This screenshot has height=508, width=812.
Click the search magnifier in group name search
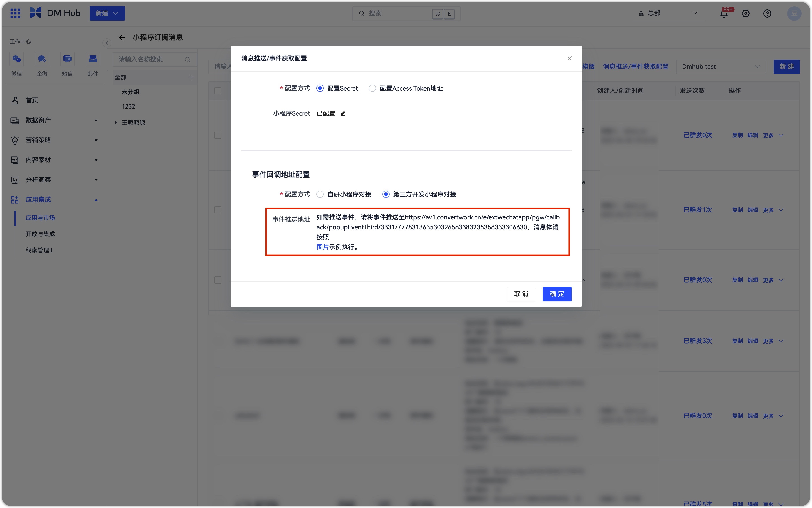187,60
